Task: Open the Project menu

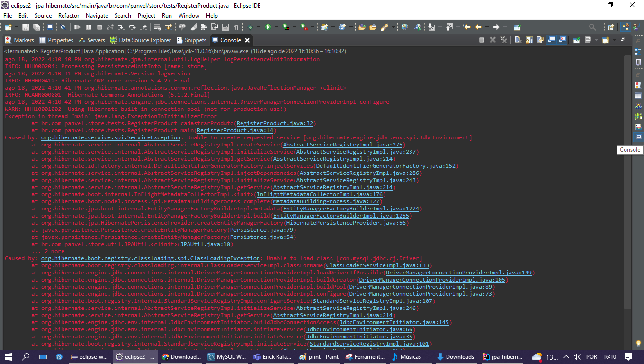Action: click(x=146, y=16)
